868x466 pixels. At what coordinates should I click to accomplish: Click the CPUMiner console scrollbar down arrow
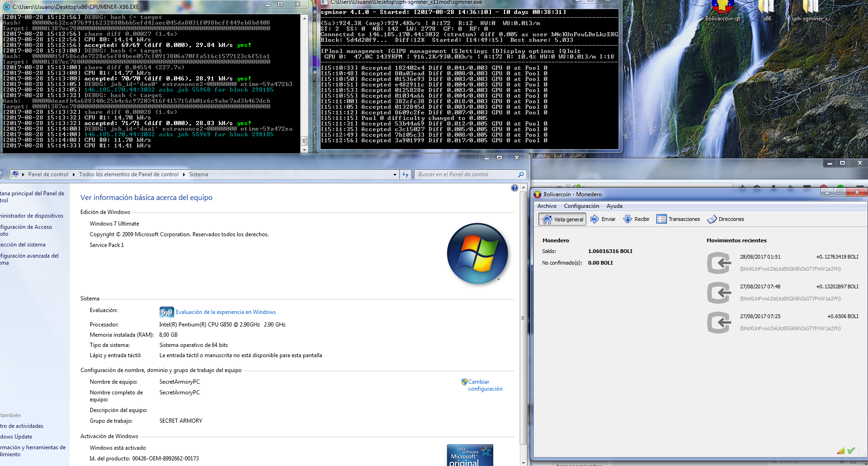click(x=305, y=149)
